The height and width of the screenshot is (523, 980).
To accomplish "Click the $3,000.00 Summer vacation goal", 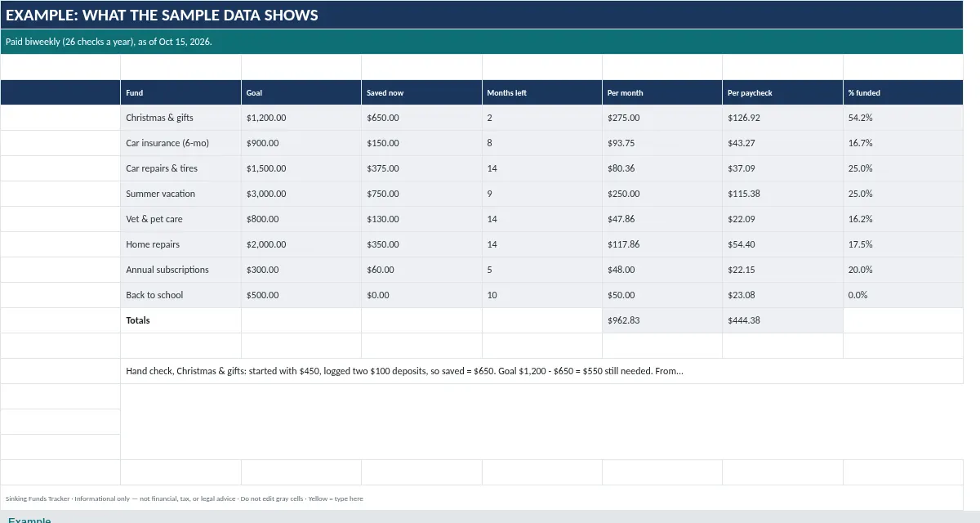I will tap(301, 194).
